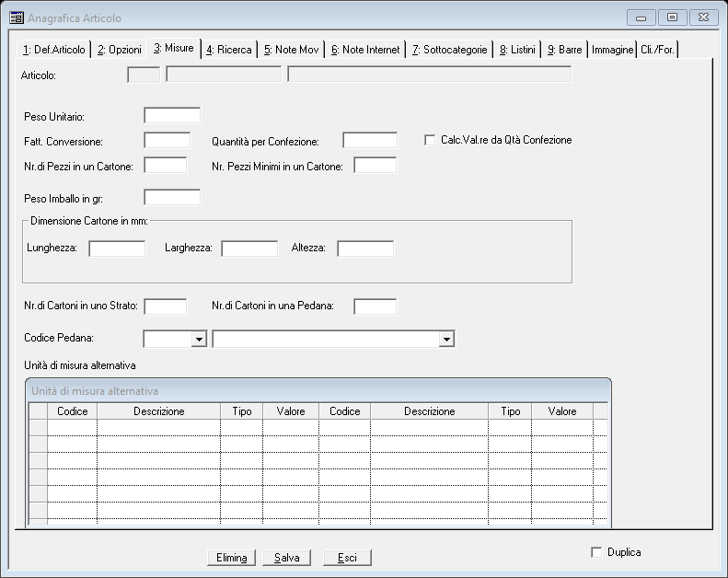Open the Codice Pedana code dropdown

(x=198, y=340)
